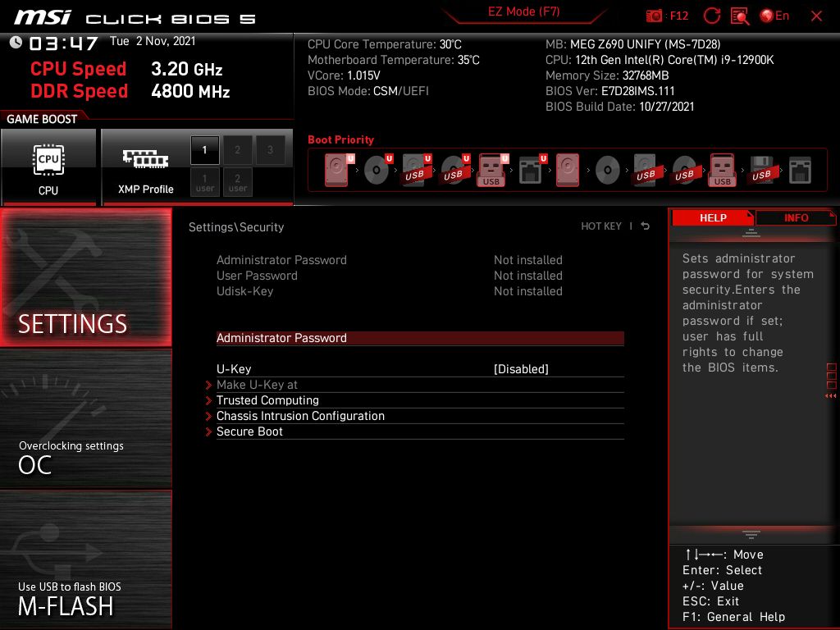Select XMP profile 2
This screenshot has width=840, height=630.
click(x=237, y=150)
